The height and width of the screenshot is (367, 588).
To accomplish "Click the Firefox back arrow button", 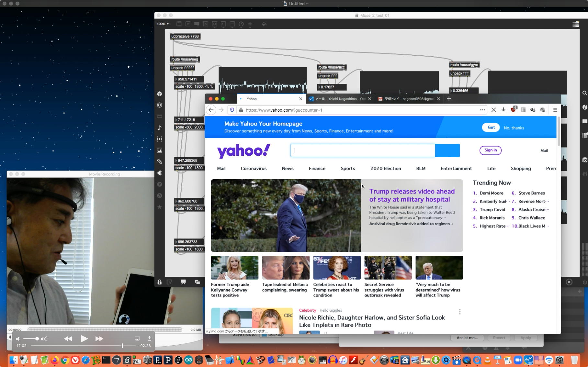I will pyautogui.click(x=211, y=110).
